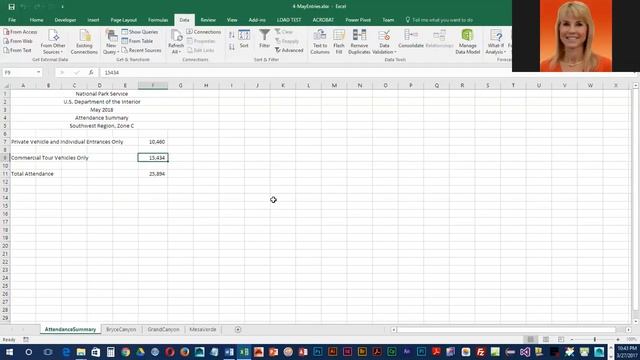Screen dimensions: 640x360
Task: Select the MesaVerde sheet tab
Action: pos(202,329)
